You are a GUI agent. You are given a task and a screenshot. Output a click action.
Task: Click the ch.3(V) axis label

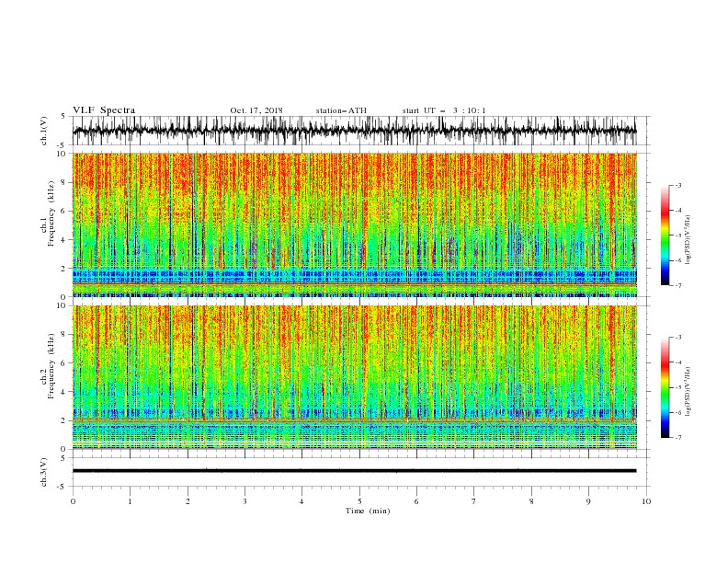click(44, 473)
